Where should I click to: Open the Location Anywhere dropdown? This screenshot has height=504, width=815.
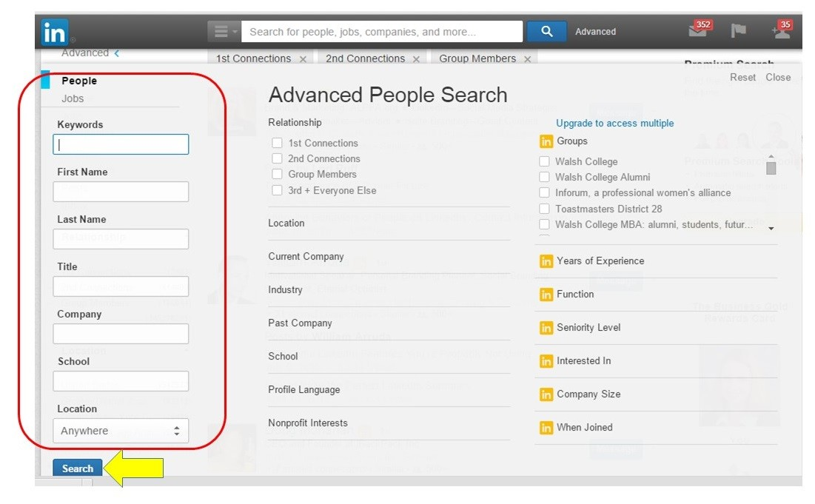(x=121, y=431)
